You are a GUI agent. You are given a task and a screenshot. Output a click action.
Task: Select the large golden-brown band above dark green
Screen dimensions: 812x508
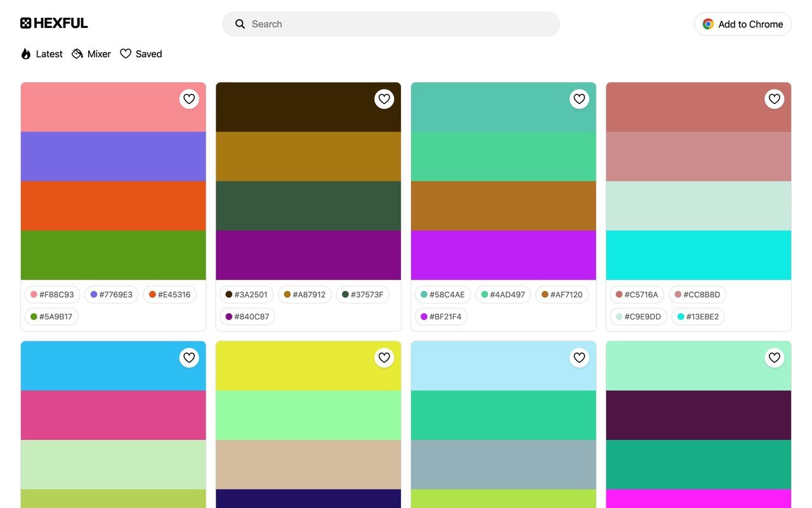(x=308, y=157)
